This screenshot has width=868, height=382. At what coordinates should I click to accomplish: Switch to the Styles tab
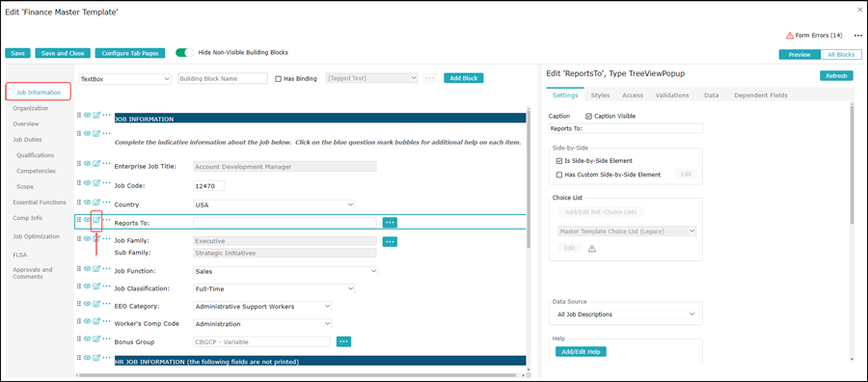click(x=600, y=95)
